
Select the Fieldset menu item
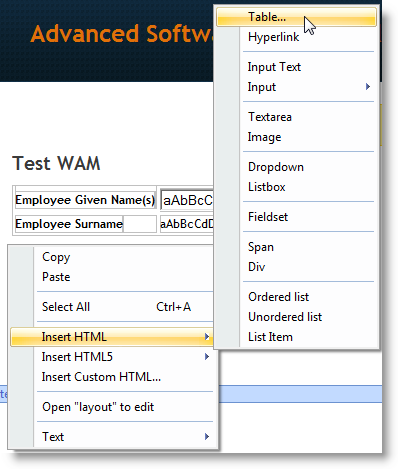click(296, 217)
